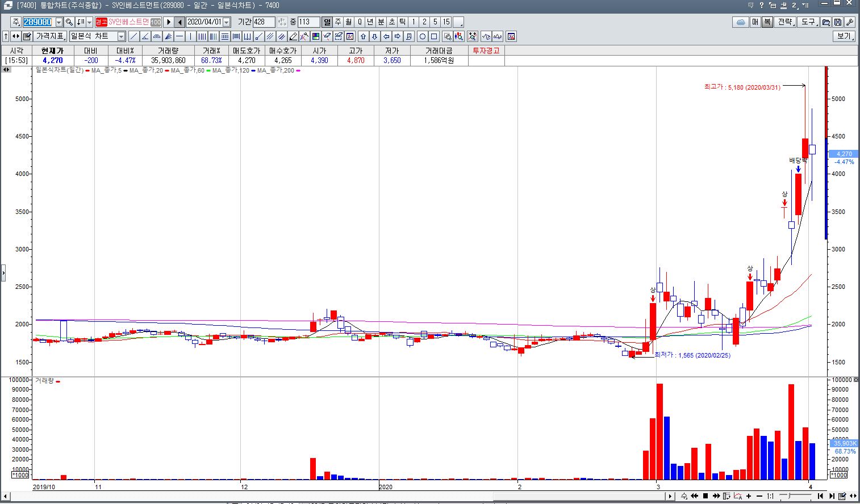Select the pencil free-draw tool
Viewport: 860px width, 504px height.
pyautogui.click(x=293, y=36)
